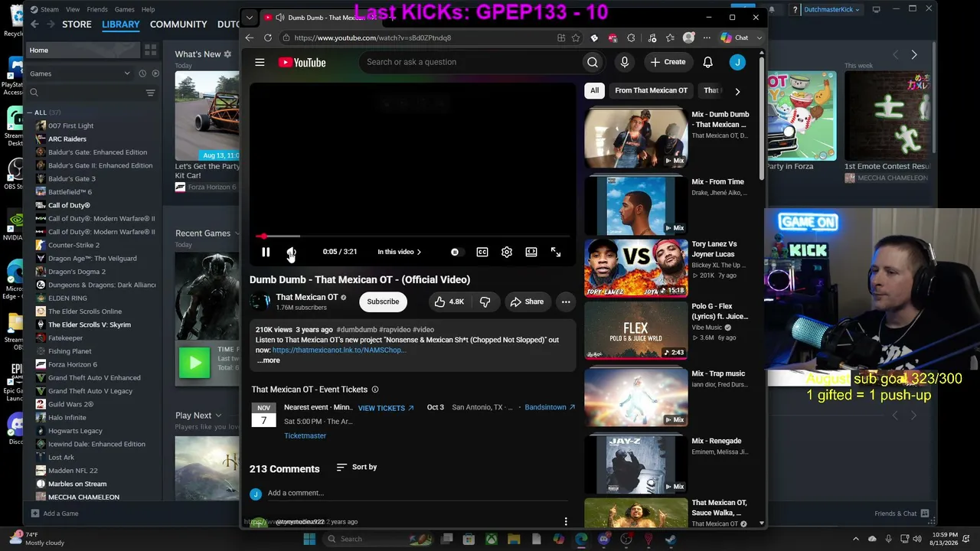Image resolution: width=980 pixels, height=551 pixels.
Task: Open the thatmexicanot.lnk.to description link
Action: click(x=339, y=350)
